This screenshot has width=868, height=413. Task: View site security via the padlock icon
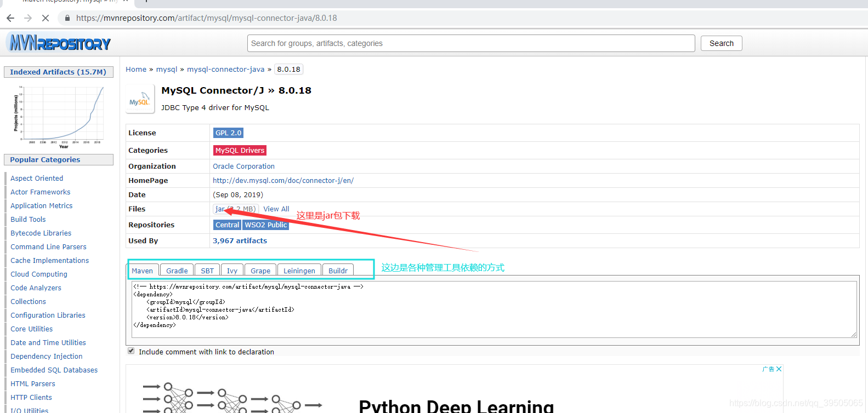click(x=67, y=18)
